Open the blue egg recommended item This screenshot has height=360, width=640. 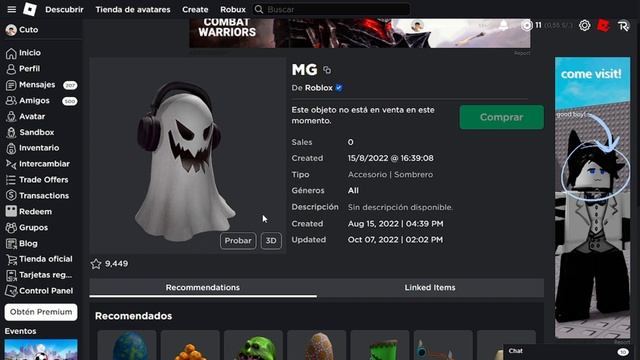tap(127, 346)
